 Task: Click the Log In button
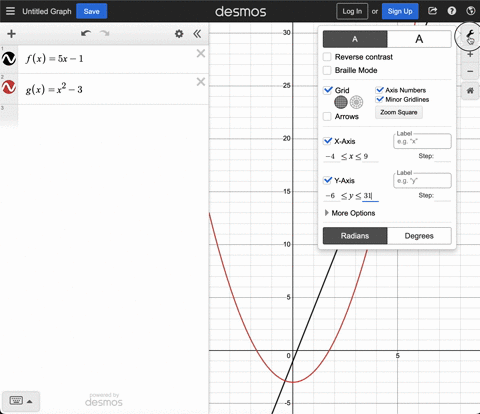point(352,11)
